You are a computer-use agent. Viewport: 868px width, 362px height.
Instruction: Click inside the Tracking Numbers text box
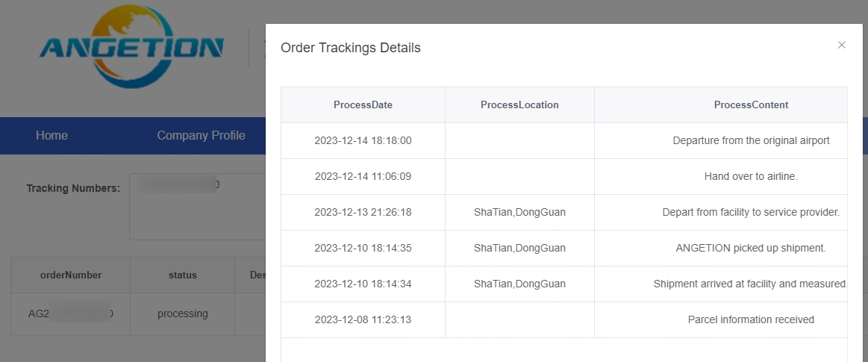pos(198,207)
